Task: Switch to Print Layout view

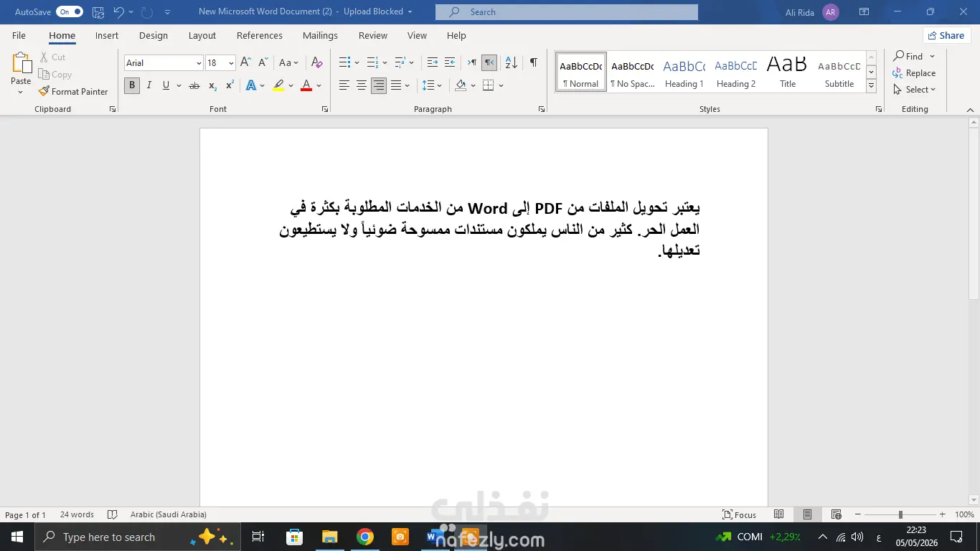Action: 807,514
